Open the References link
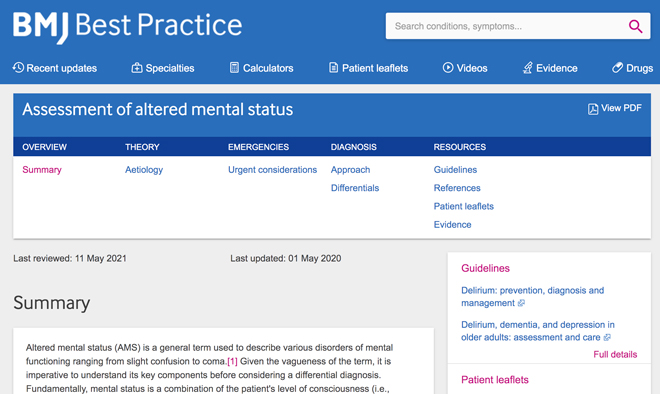The image size is (660, 394). 457,188
